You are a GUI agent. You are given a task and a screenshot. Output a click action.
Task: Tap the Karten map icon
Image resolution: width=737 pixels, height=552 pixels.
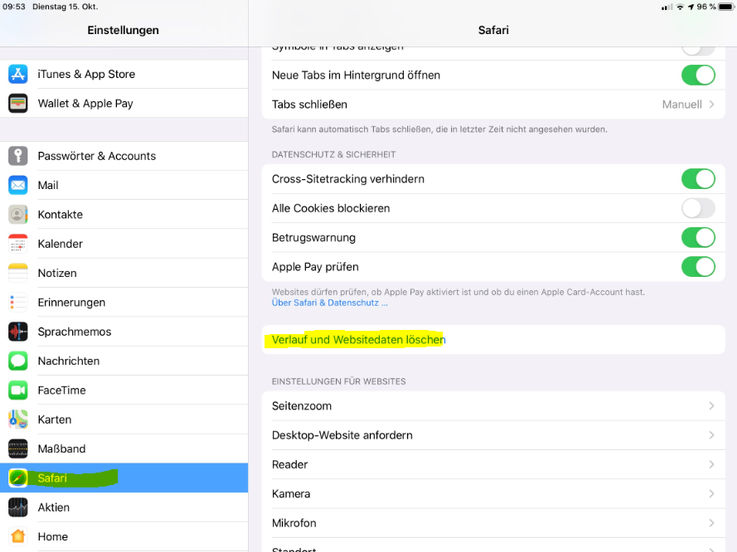[x=18, y=419]
